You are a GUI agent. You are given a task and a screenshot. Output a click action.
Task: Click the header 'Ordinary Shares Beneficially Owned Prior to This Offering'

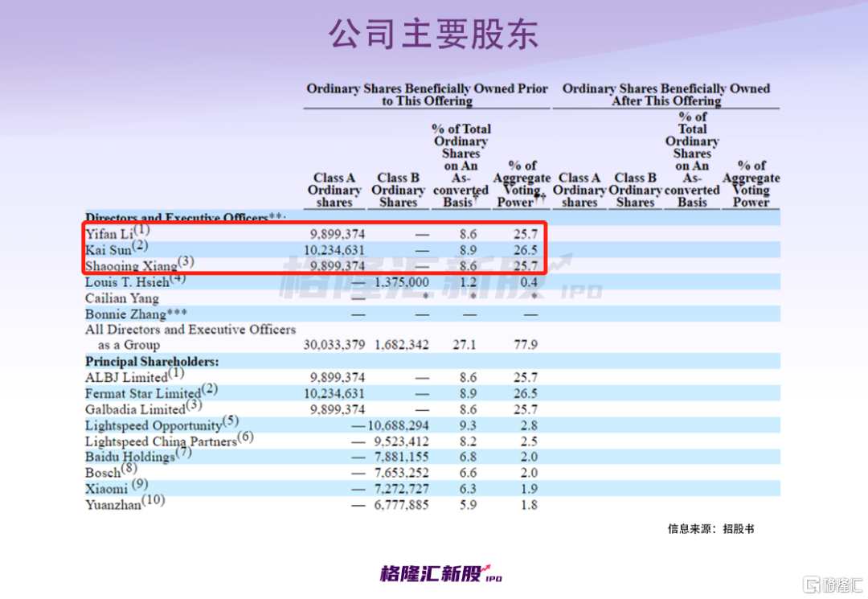pyautogui.click(x=427, y=95)
